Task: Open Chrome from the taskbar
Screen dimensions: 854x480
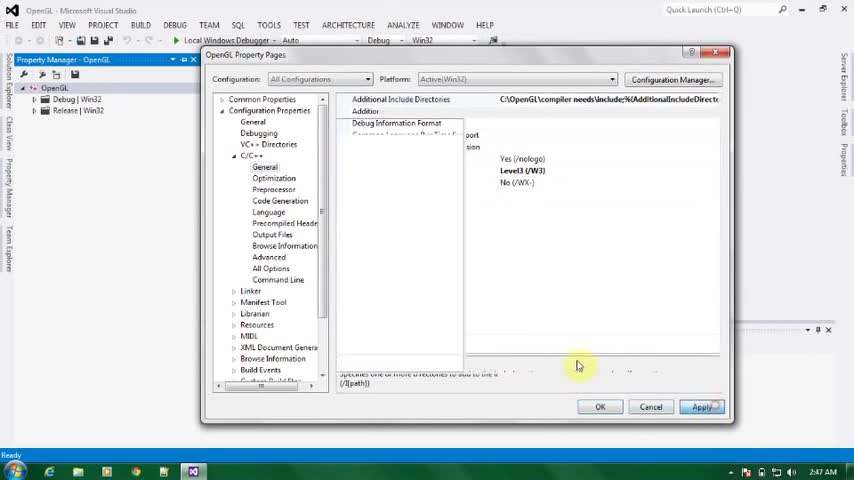Action: [x=136, y=471]
